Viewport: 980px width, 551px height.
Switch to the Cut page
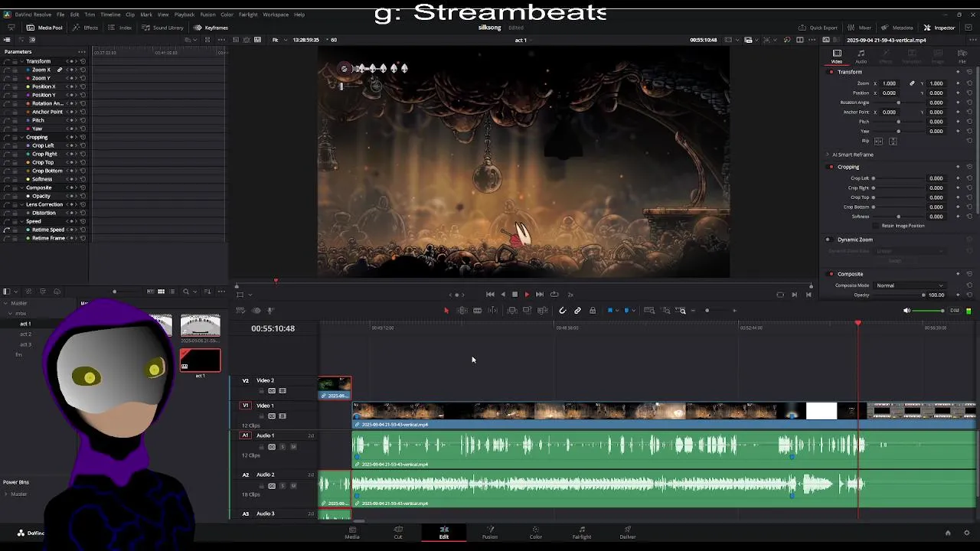398,532
